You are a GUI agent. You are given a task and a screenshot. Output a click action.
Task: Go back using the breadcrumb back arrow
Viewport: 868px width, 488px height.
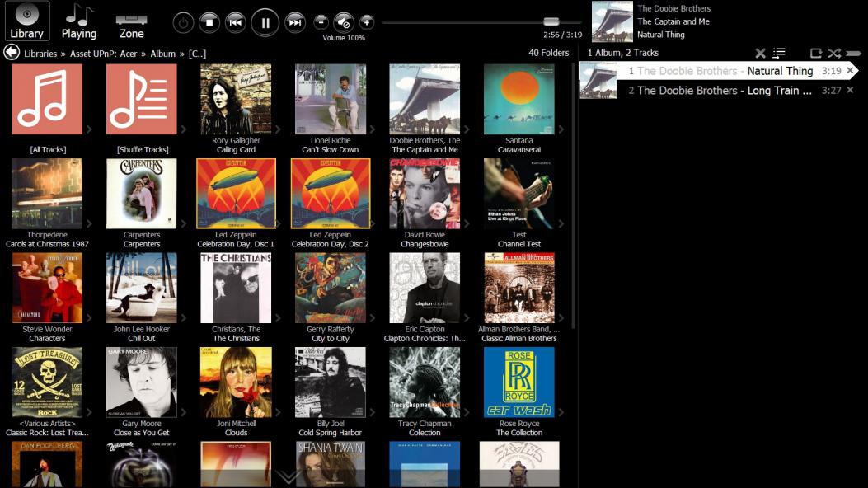pyautogui.click(x=12, y=53)
